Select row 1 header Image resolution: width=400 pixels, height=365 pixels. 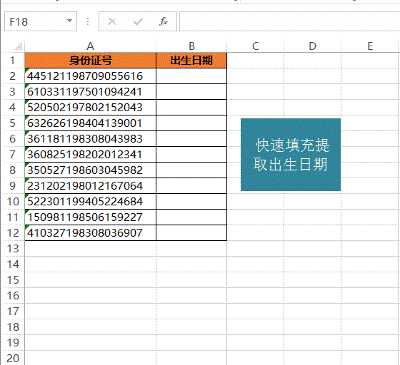13,60
